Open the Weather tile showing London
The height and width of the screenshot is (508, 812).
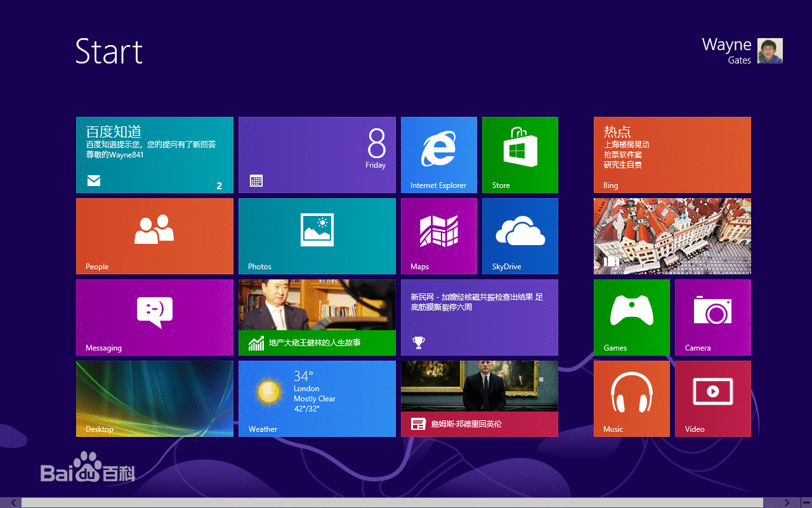317,399
